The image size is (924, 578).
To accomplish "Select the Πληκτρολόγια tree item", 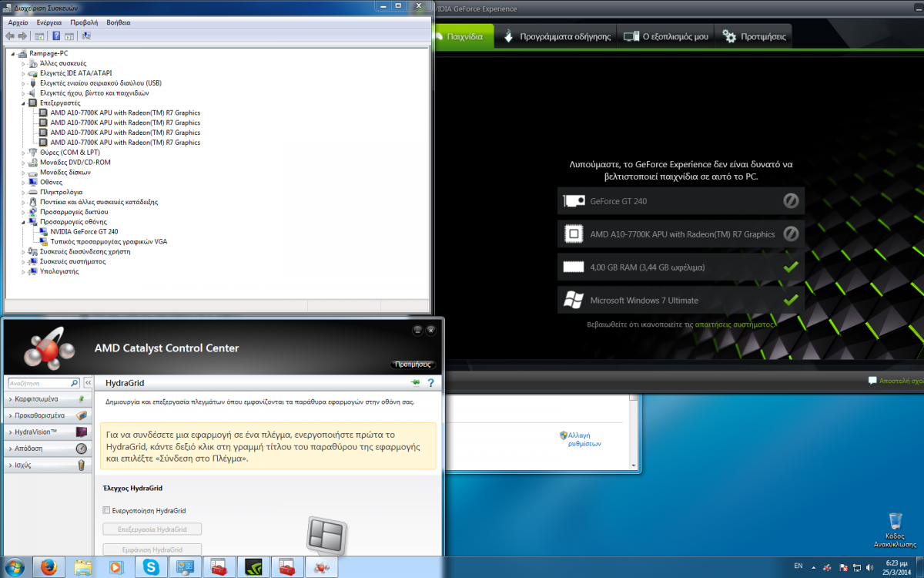I will (62, 192).
